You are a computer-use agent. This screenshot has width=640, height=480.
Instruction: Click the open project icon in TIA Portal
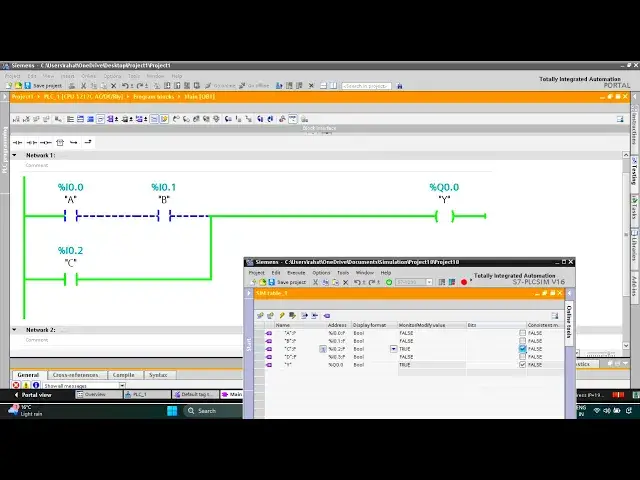18,86
